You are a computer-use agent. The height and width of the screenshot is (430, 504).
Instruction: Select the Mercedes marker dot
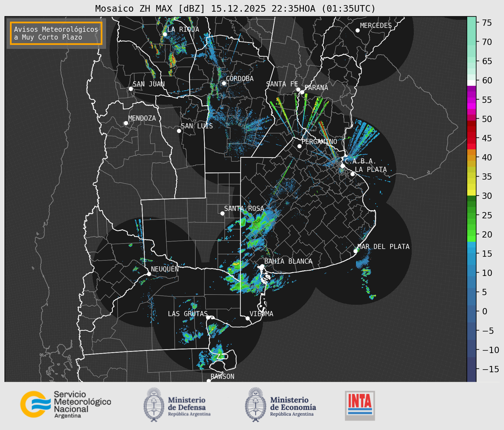click(x=358, y=31)
